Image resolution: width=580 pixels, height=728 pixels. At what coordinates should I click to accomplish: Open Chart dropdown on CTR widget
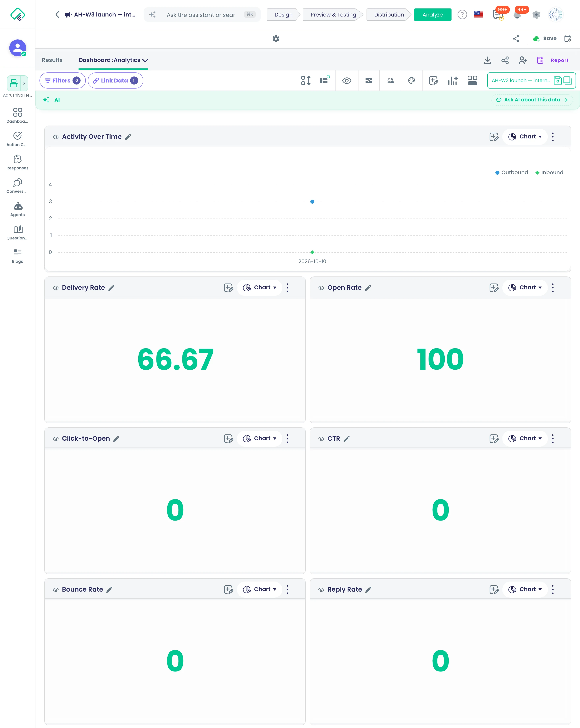[525, 439]
